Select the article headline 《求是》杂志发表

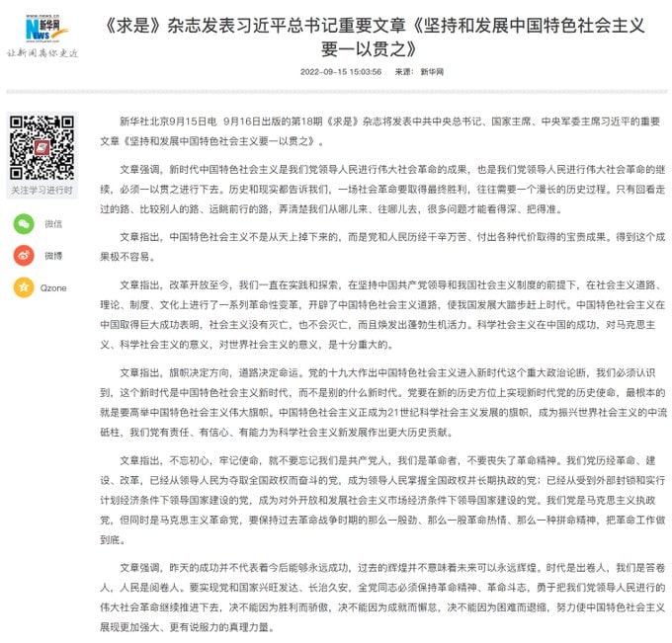pyautogui.click(x=375, y=26)
